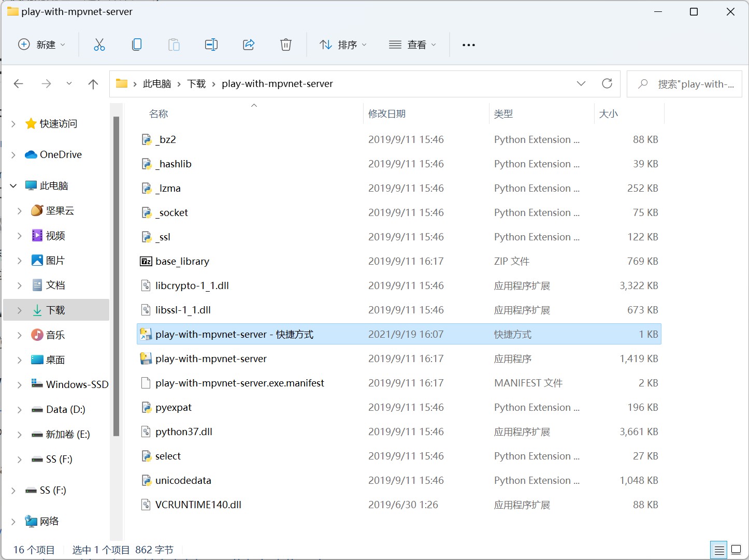Select the _hashlib file name
Image resolution: width=749 pixels, height=560 pixels.
[174, 164]
